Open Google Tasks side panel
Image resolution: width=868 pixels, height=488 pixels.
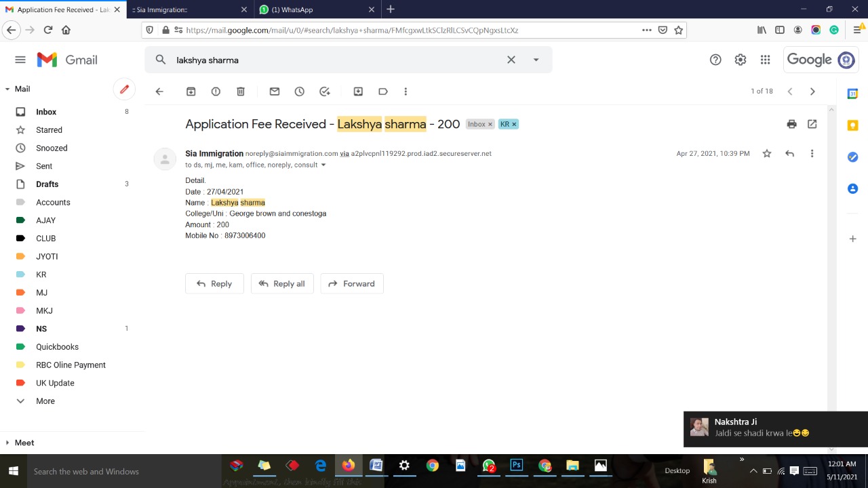coord(852,157)
